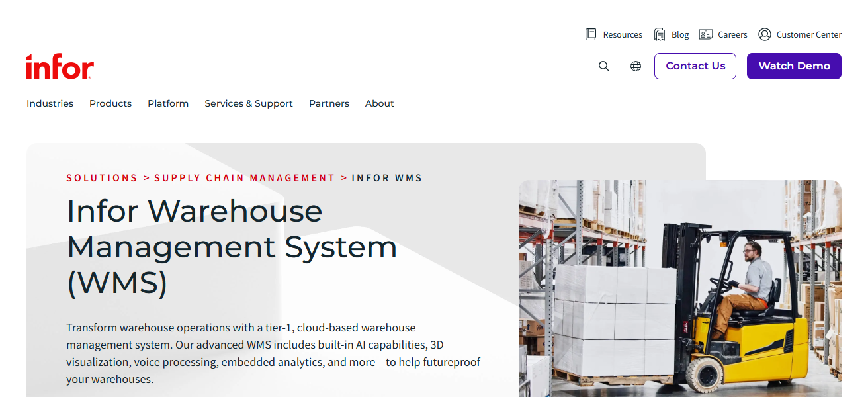Open the Platform menu
Viewport: 868px width, 397px height.
(168, 103)
